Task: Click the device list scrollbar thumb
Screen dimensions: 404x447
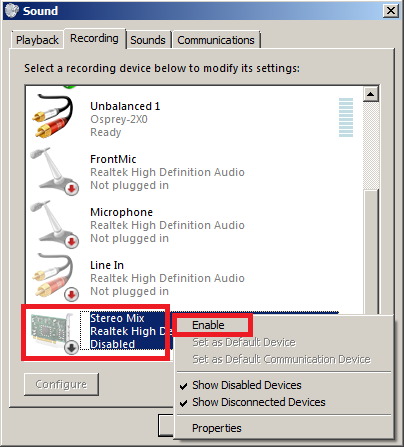Action: pyautogui.click(x=371, y=251)
